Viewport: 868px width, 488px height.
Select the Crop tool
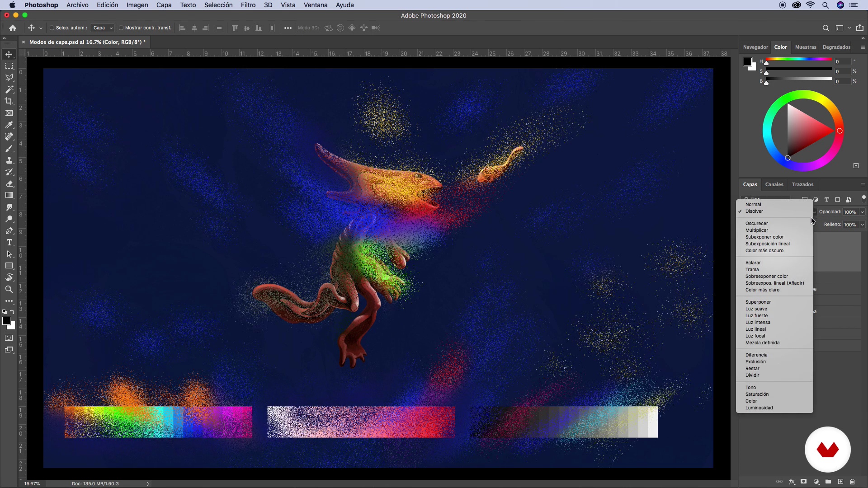[9, 101]
